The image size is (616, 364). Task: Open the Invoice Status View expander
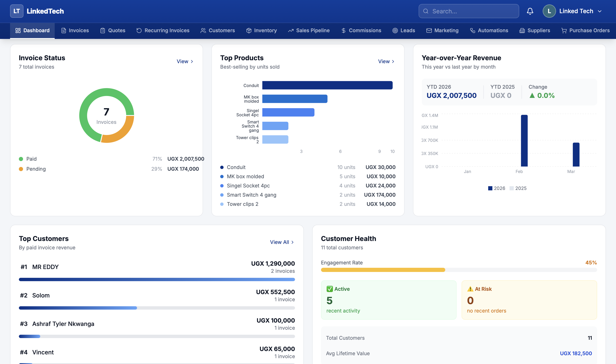click(x=185, y=61)
